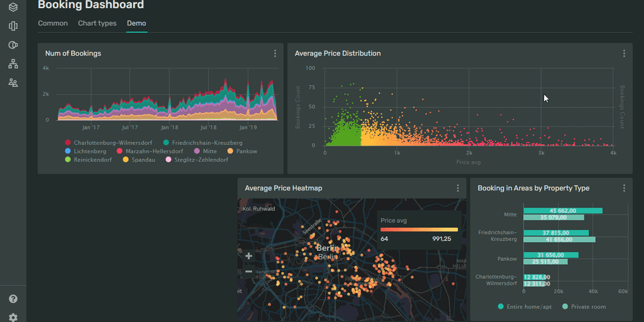Open Average Price Heatmap options menu
The image size is (644, 322).
click(x=458, y=188)
